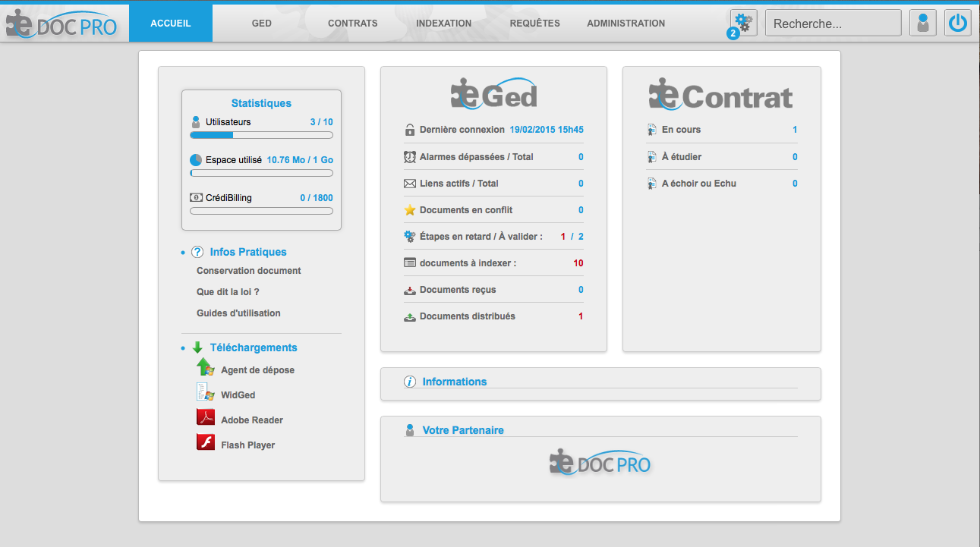Click the e-DocPro logo in header
This screenshot has width=980, height=547.
coord(62,24)
